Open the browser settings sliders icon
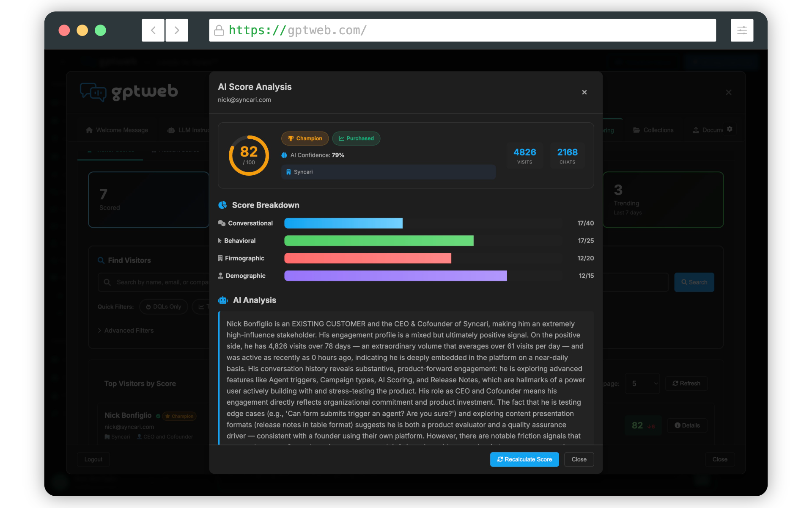This screenshot has width=812, height=508. click(x=742, y=30)
